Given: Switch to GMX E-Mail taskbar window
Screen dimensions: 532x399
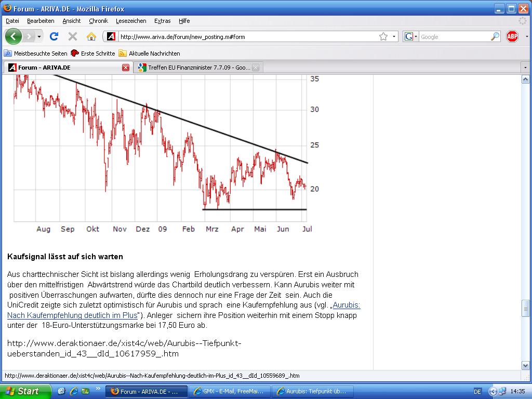Looking at the screenshot, I should click(x=229, y=391).
